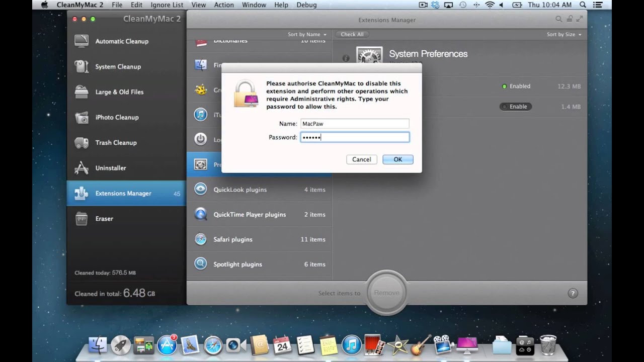Select Extensions Manager in the sidebar
The image size is (644, 362).
tap(126, 193)
